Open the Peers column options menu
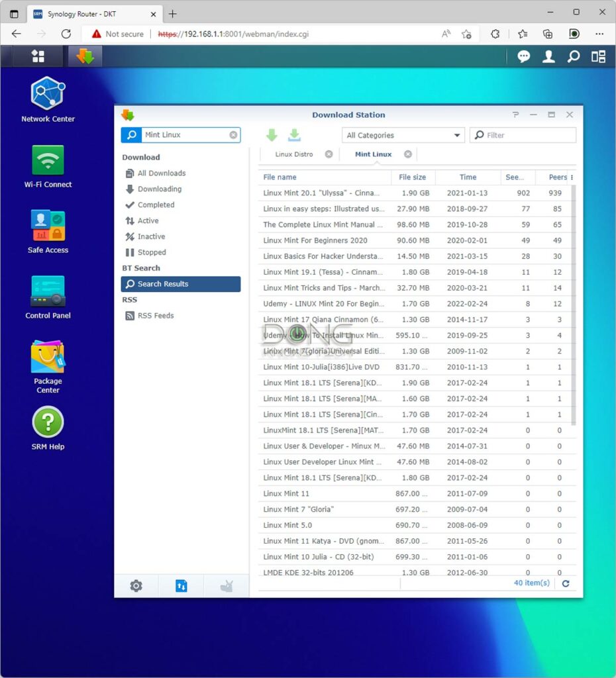This screenshot has height=678, width=616. 572,177
